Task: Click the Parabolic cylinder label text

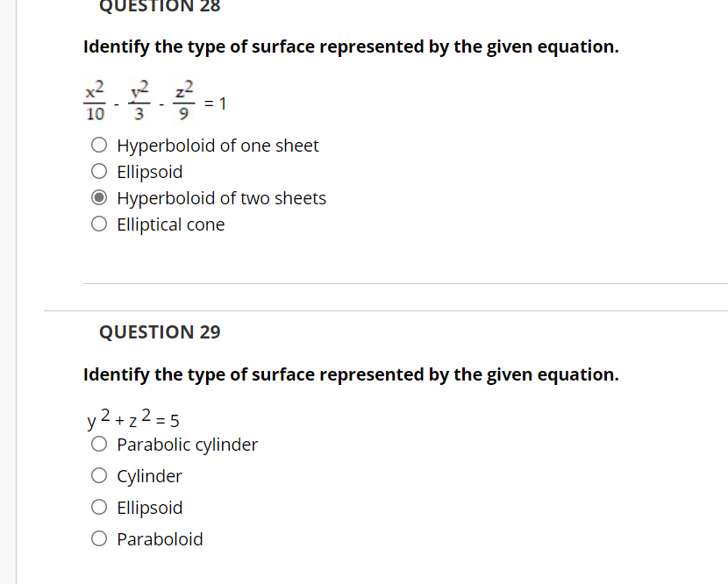Action: [187, 444]
